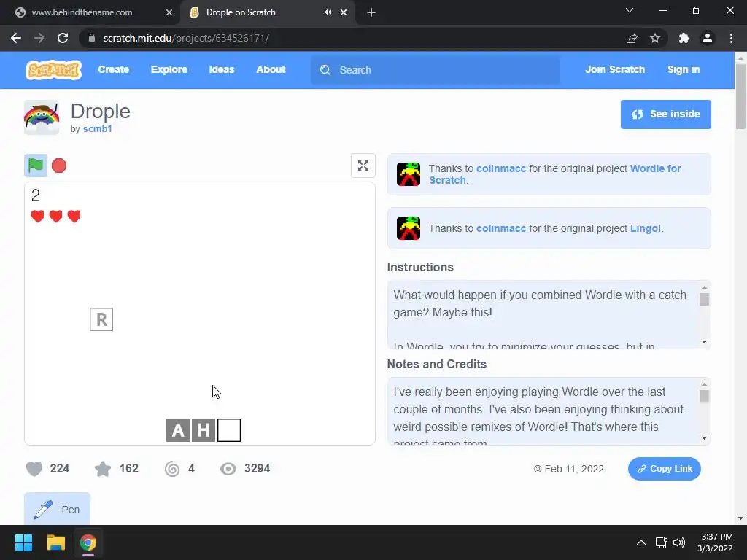
Task: Close the Drople on Scratch tab
Action: coord(344,12)
